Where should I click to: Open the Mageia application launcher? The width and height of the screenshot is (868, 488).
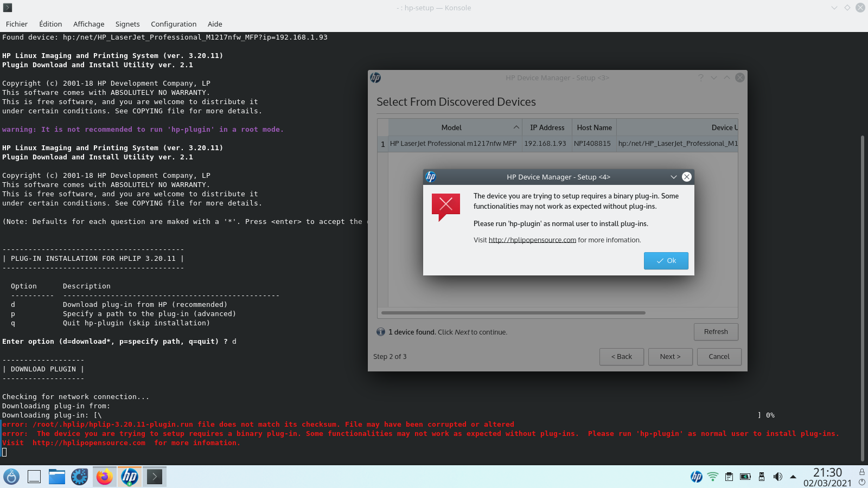(11, 477)
